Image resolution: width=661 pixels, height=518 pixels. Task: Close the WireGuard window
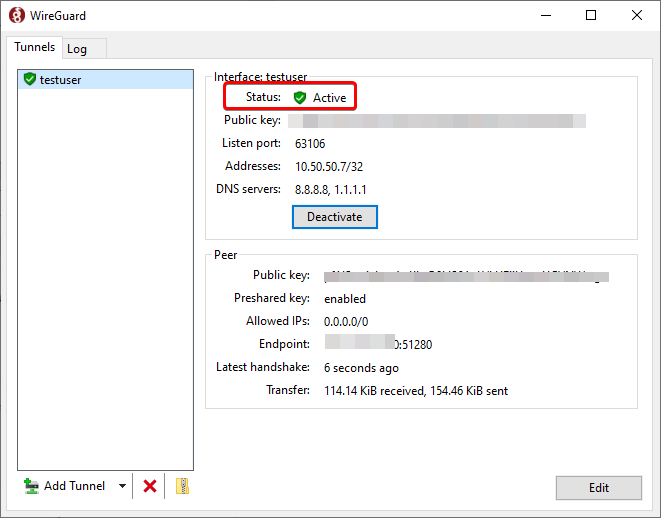pos(636,15)
